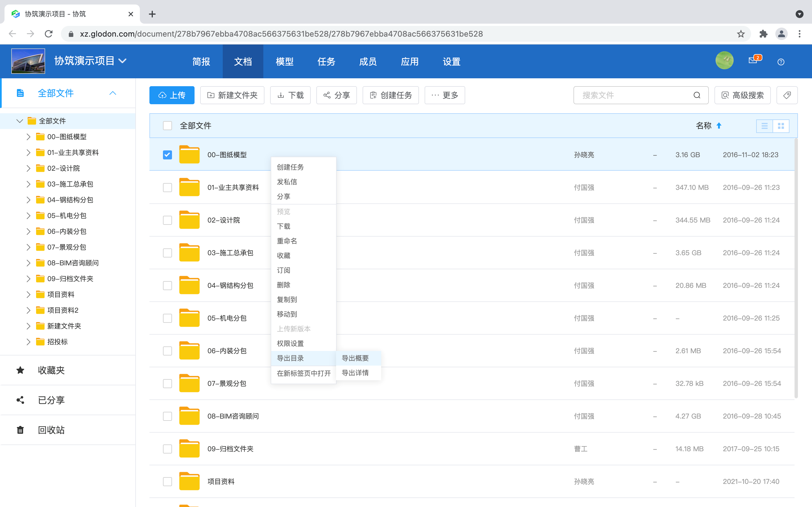Screen dimensions: 812x507
Task: Switch to list view layout
Action: (765, 126)
